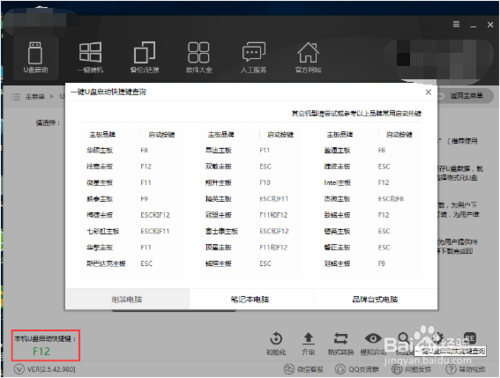Open the hamburger menu in title bar
The image size is (500, 378).
[456, 24]
